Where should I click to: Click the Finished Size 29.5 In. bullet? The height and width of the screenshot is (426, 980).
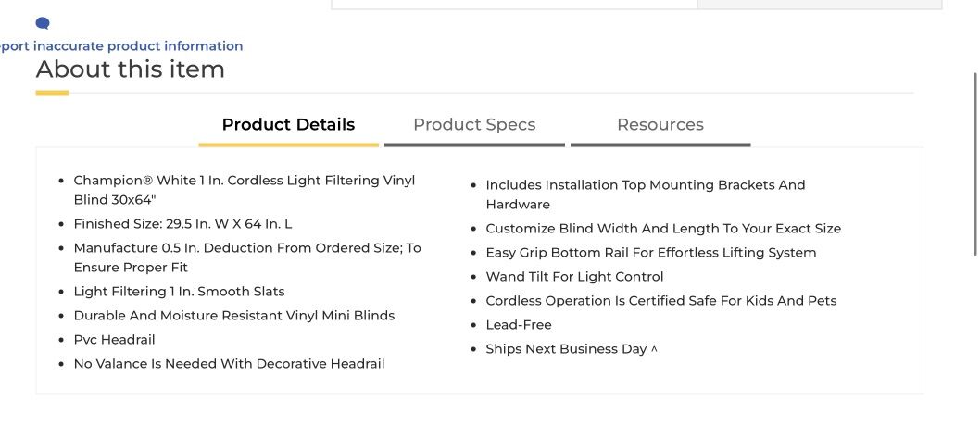182,224
